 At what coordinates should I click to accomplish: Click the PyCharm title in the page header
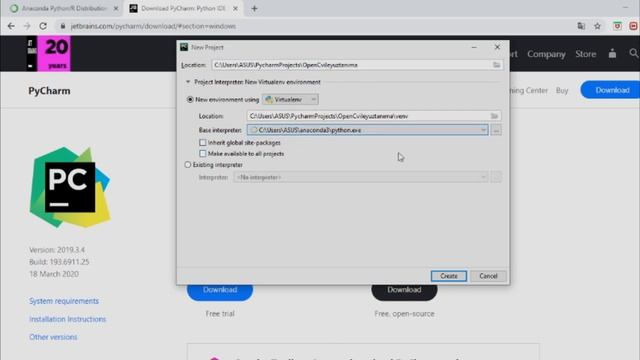(x=49, y=91)
